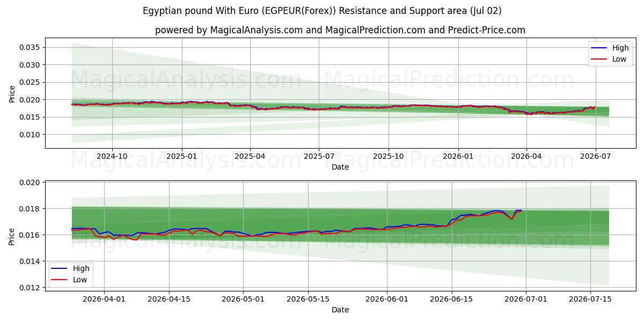Screen dimensions: 644x322
Task: Click the 2026-04-15 date tick label
Action: (x=170, y=299)
